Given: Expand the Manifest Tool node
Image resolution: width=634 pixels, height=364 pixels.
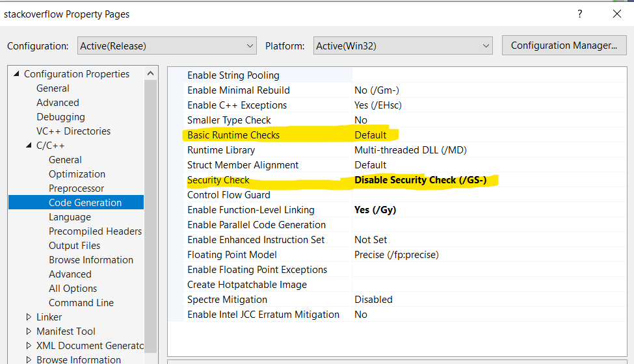Looking at the screenshot, I should point(29,331).
